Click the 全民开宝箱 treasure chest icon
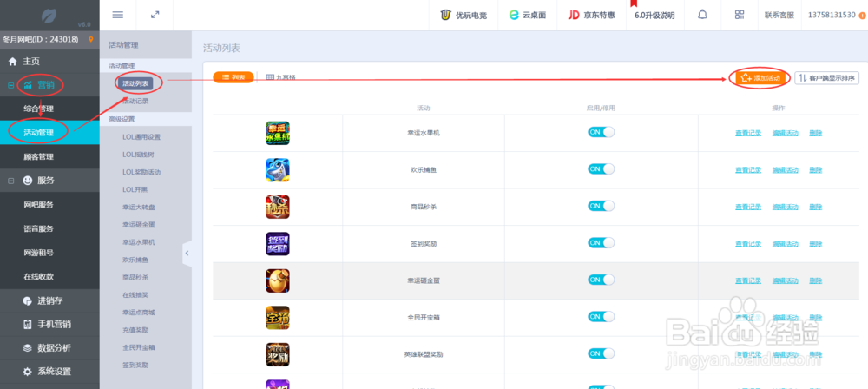Screen dimensions: 868x389 pyautogui.click(x=278, y=318)
